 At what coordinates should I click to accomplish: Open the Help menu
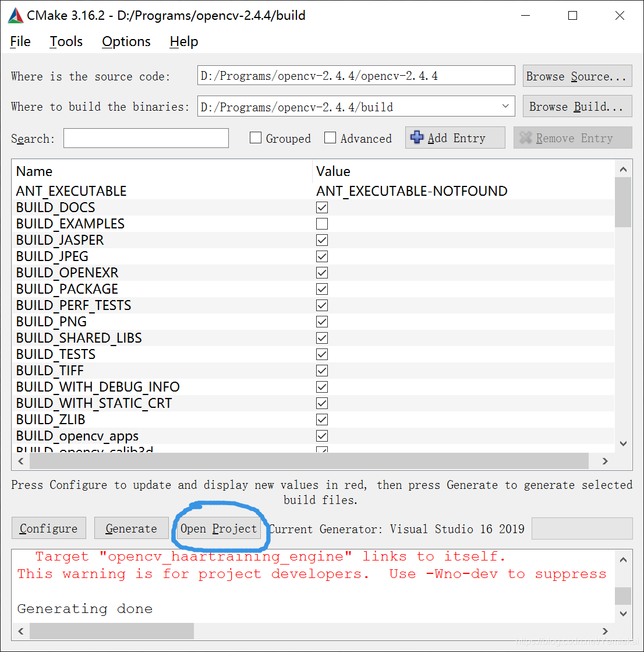(x=183, y=41)
